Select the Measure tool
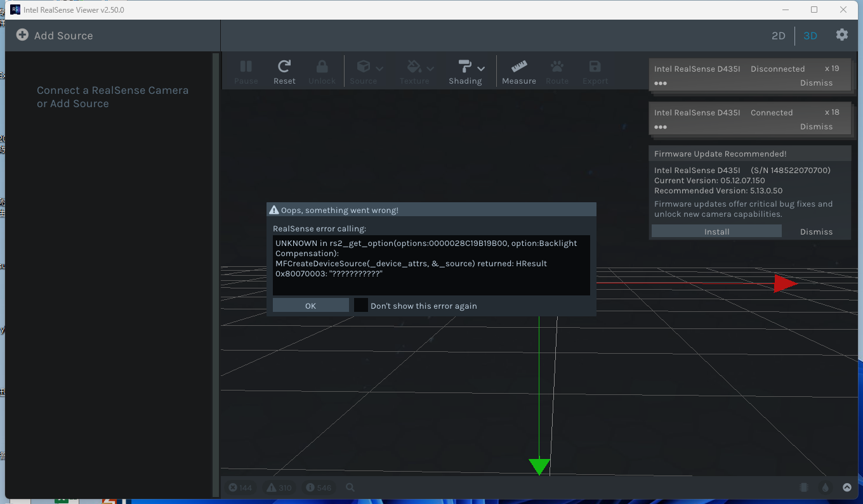863x504 pixels. 519,71
